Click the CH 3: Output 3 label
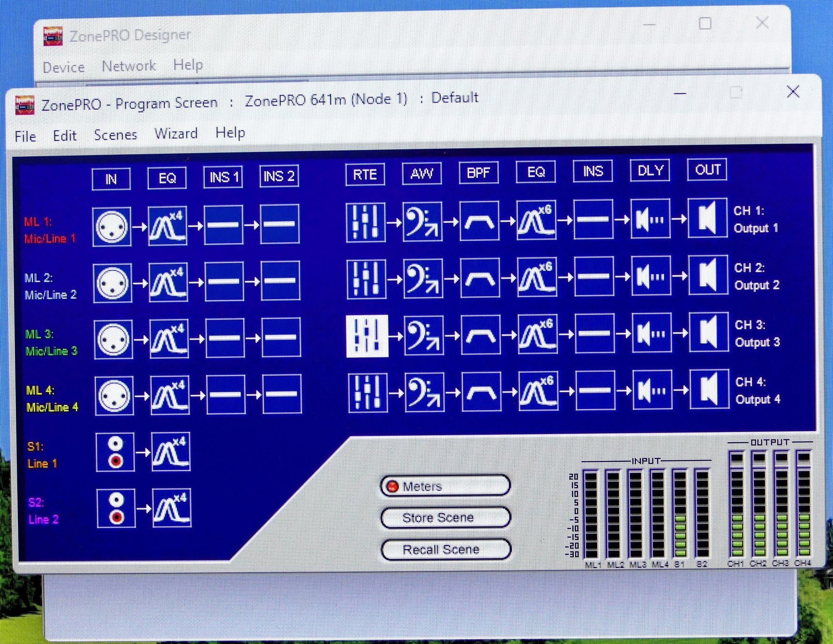Image resolution: width=833 pixels, height=644 pixels. coord(757,333)
